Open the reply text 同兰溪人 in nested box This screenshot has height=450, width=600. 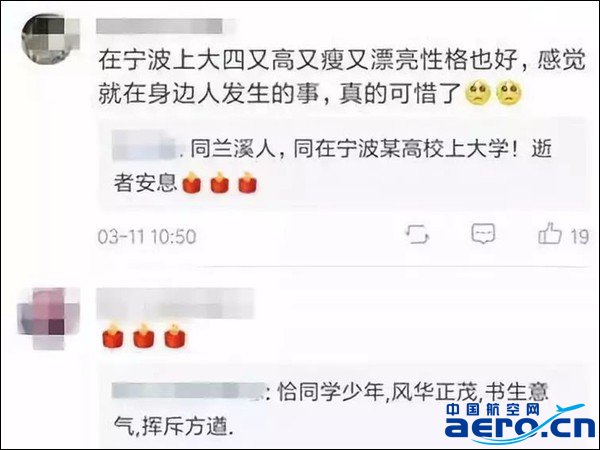coord(333,165)
